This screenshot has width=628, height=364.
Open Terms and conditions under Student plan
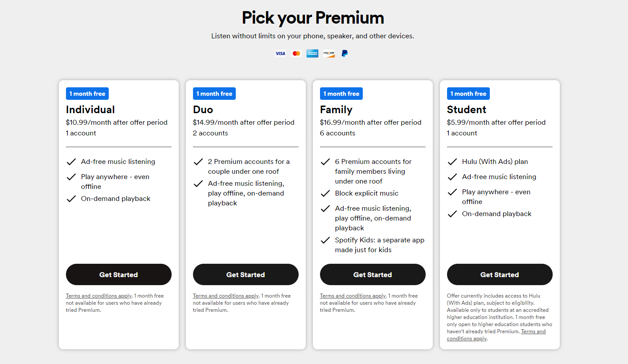(x=533, y=331)
